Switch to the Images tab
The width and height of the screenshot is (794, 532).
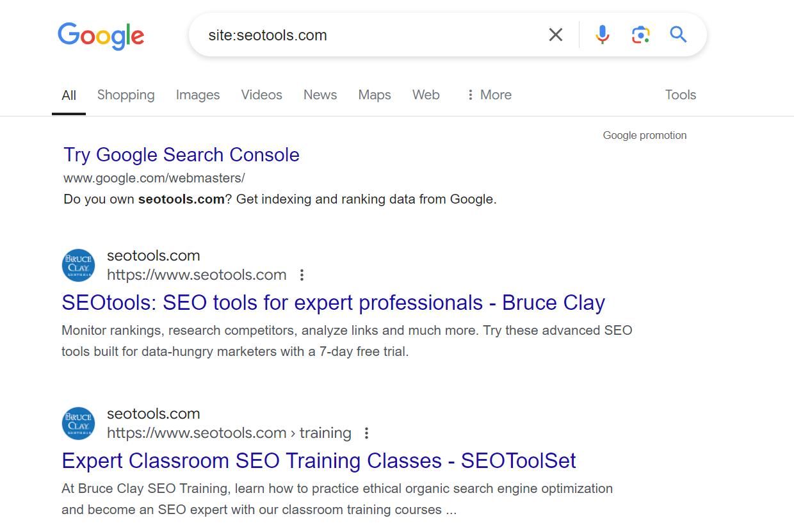pyautogui.click(x=198, y=95)
